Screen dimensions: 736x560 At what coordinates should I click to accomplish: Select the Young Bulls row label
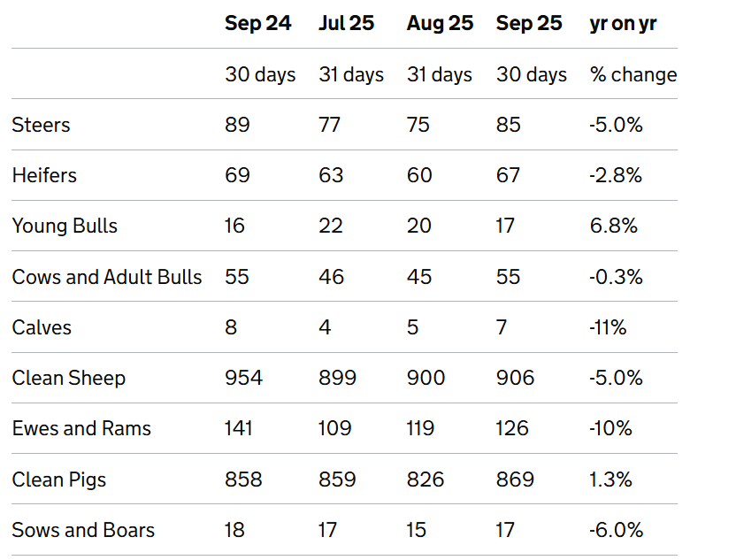(x=65, y=226)
